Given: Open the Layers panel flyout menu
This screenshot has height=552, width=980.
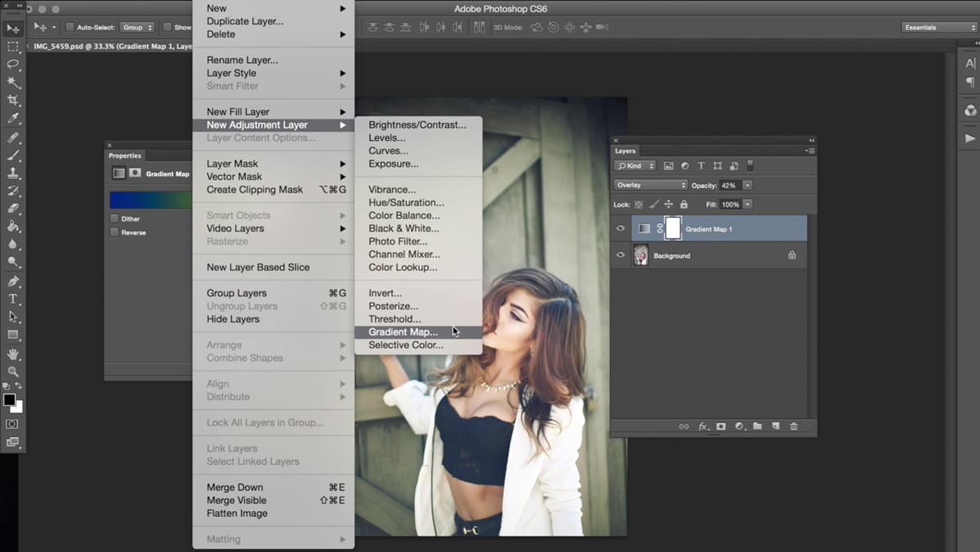Looking at the screenshot, I should coord(809,151).
